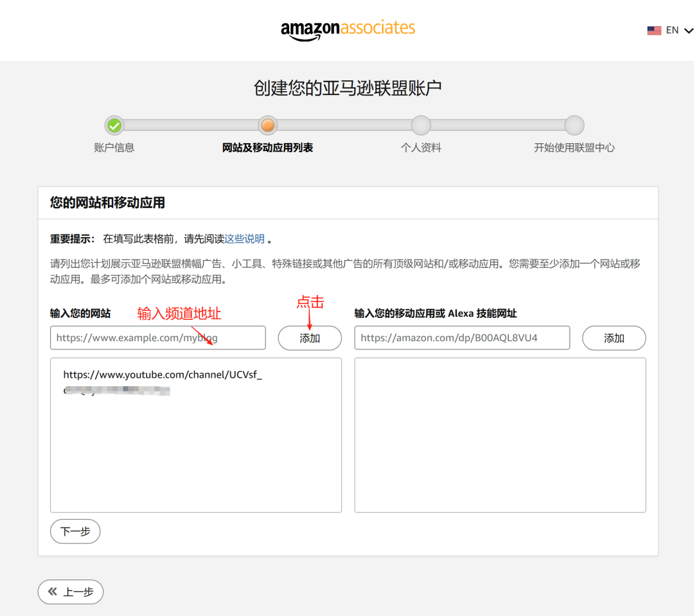Select the 账户信息 step label
The image size is (694, 616).
[114, 148]
